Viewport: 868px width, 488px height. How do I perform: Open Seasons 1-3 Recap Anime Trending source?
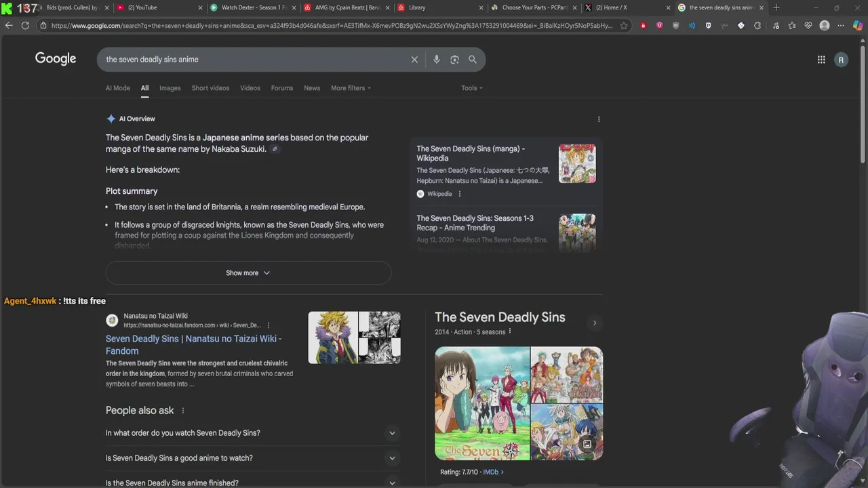[475, 223]
